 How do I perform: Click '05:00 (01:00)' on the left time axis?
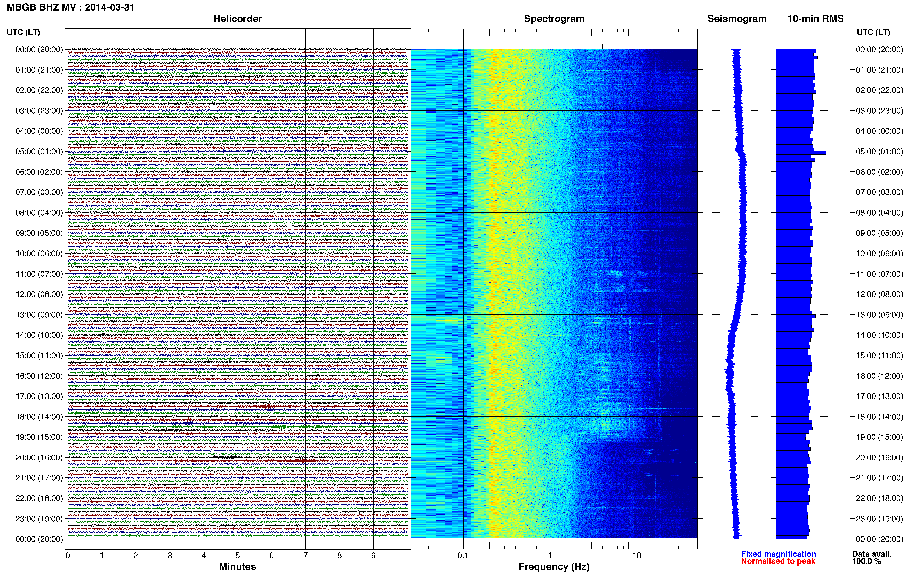click(x=39, y=151)
